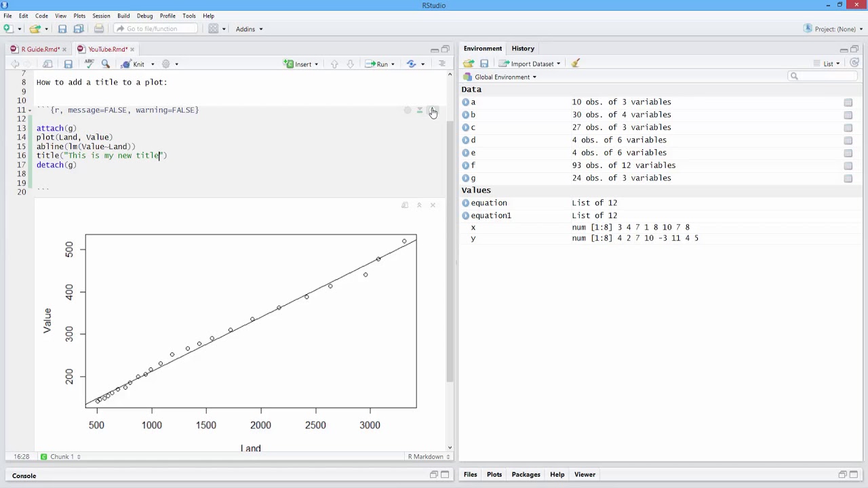
Task: Open Import Dataset dropdown
Action: coord(530,64)
